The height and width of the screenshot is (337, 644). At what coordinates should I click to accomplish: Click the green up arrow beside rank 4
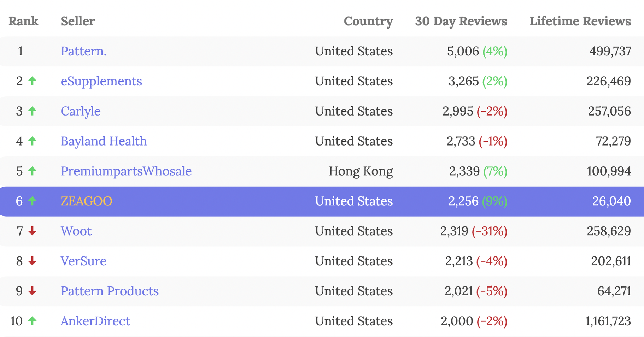coord(33,141)
